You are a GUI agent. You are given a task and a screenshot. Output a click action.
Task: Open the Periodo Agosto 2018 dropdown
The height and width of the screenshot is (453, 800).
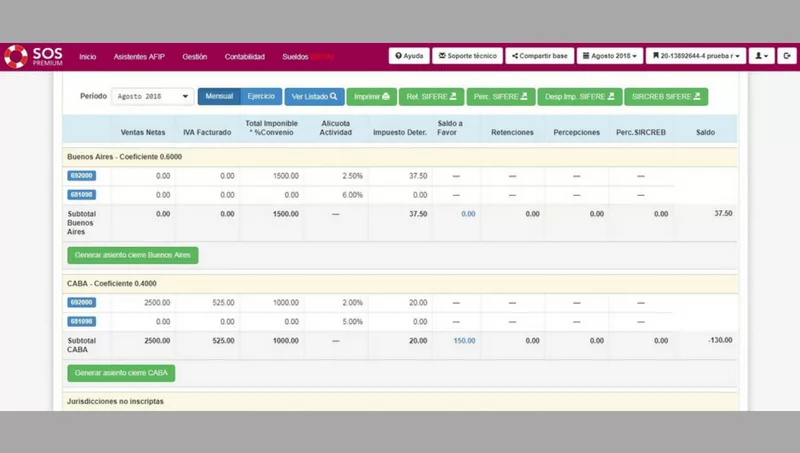[x=152, y=97]
